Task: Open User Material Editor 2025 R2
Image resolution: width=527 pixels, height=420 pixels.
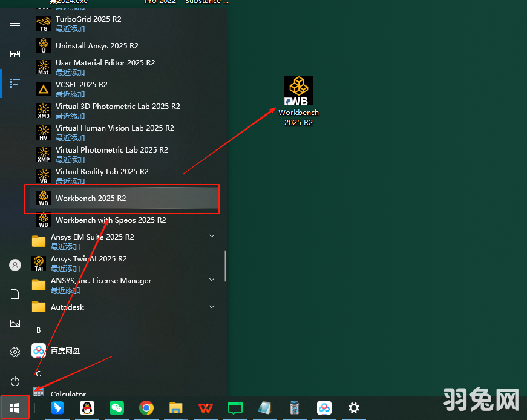Action: coord(105,63)
